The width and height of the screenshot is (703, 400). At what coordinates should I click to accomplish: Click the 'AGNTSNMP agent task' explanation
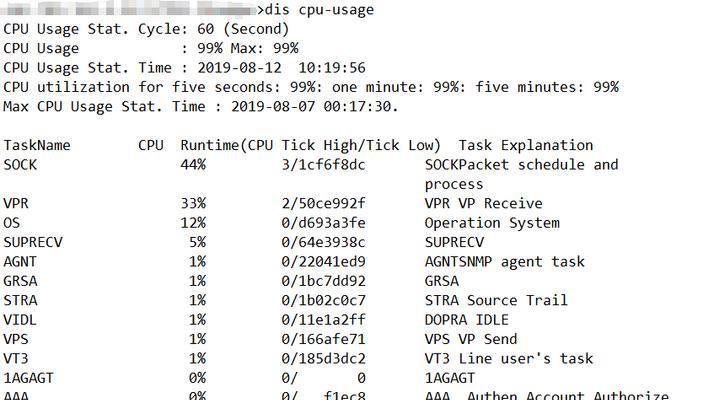505,262
